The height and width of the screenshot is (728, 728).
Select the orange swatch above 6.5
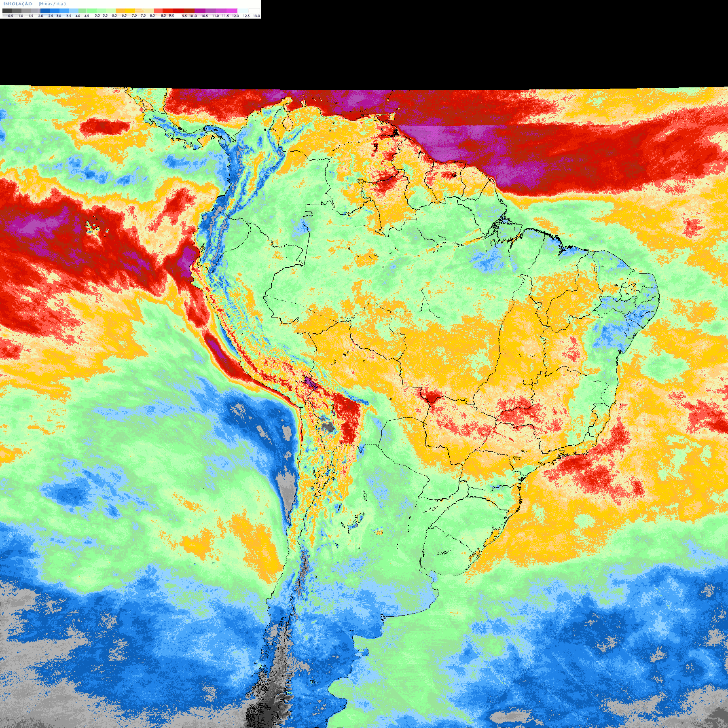tap(121, 11)
